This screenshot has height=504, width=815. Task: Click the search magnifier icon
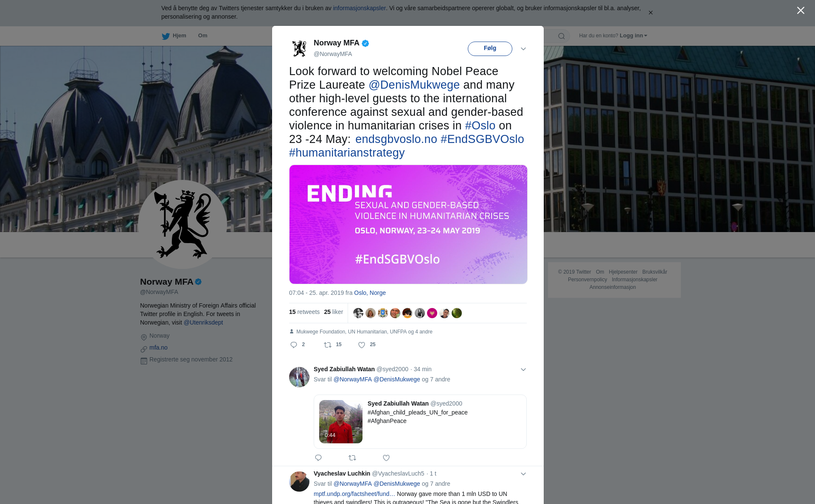(562, 36)
